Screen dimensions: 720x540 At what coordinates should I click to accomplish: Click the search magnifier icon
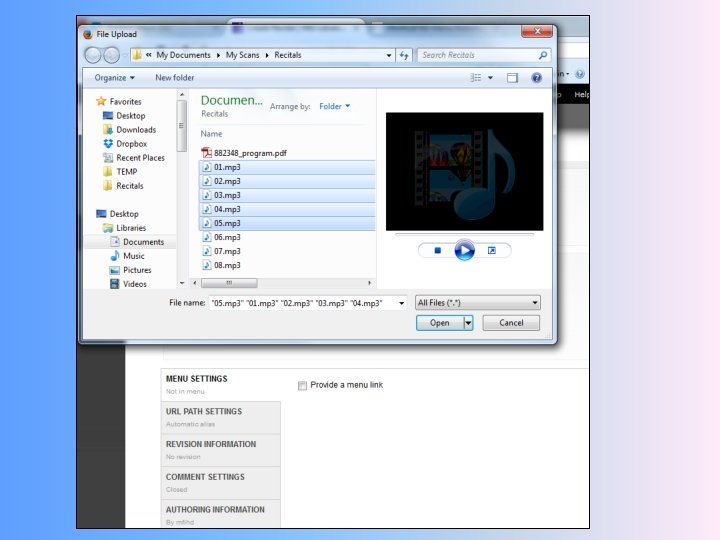pos(543,55)
